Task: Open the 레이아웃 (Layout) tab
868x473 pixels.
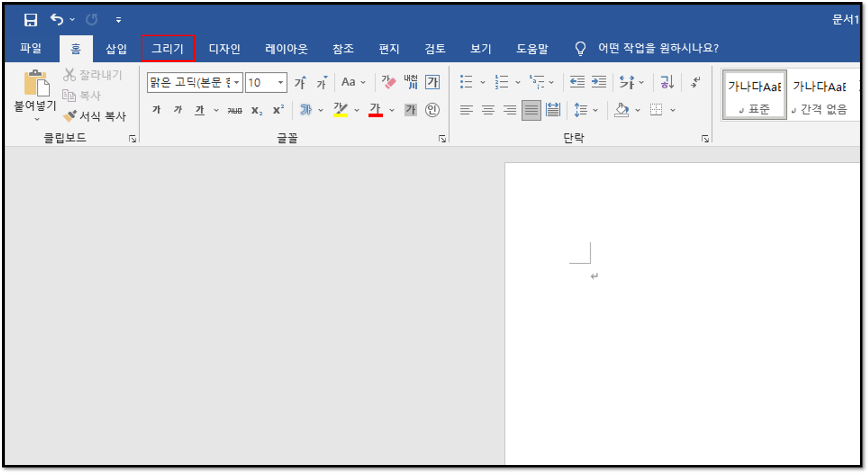Action: (286, 48)
